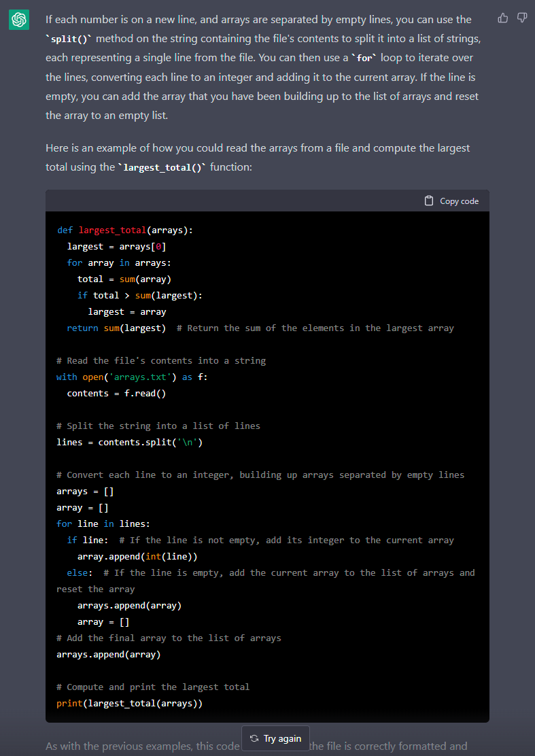Viewport: 535px width, 756px height.
Task: Click the 'largest = array' code line
Action: (127, 312)
